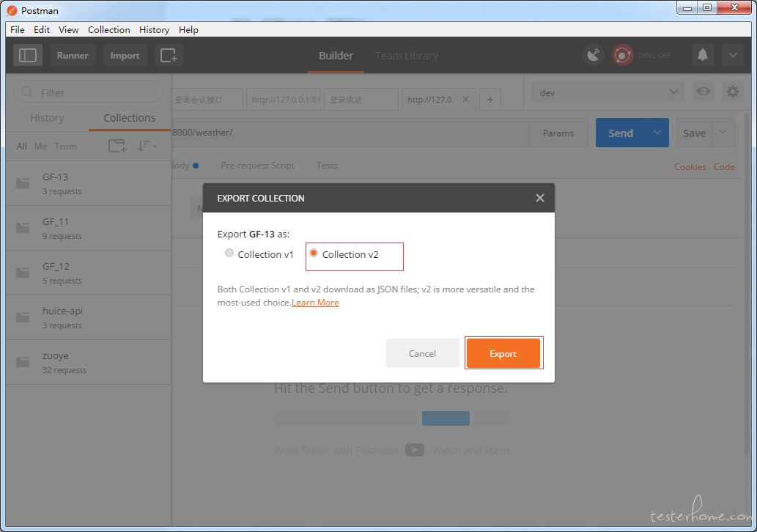Show collections filtered by All

[22, 147]
